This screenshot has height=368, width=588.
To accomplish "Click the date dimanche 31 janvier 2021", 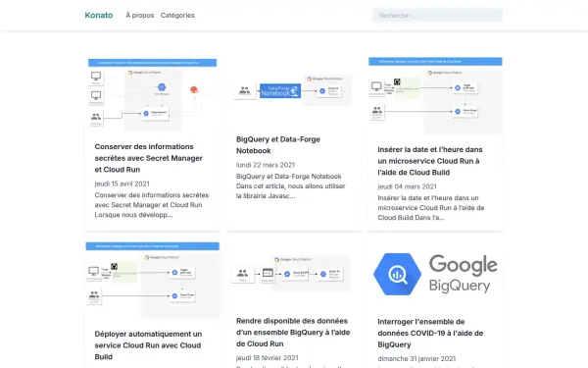I will point(416,358).
